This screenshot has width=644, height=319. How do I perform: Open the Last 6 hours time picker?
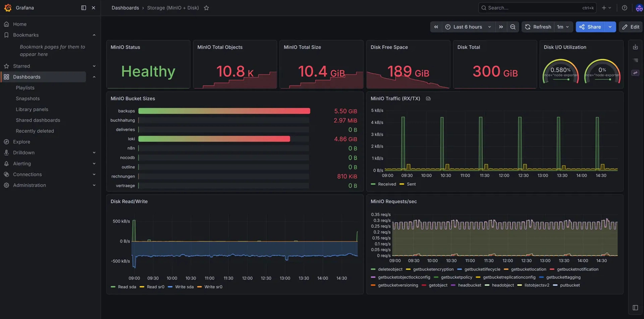[469, 27]
